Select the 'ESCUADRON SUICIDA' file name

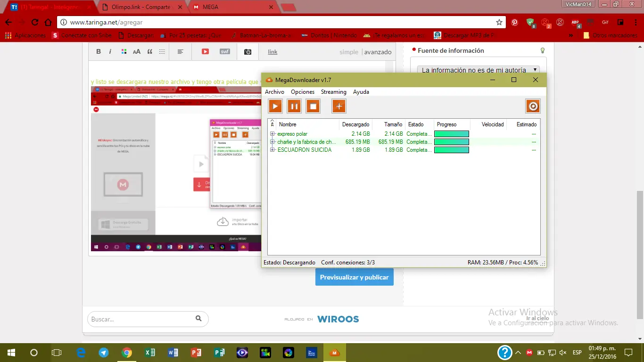pos(305,150)
